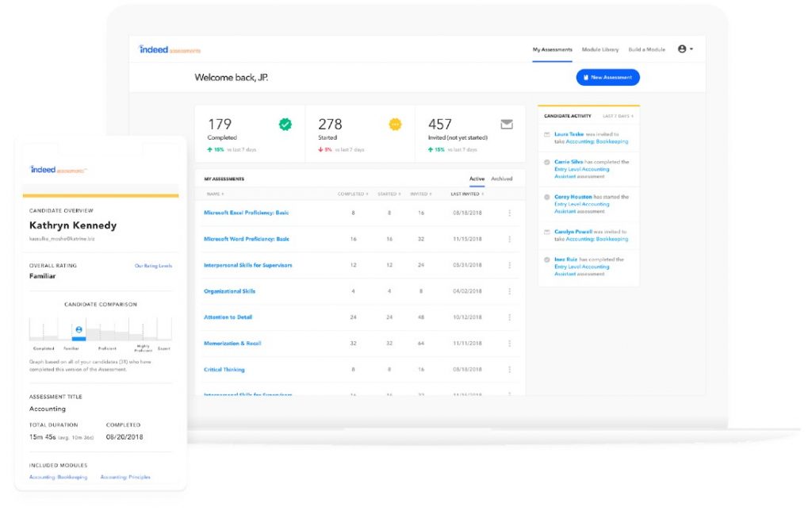This screenshot has height=515, width=812.
Task: Click 11/15/2018 date in Word Proficiency row
Action: pos(467,240)
